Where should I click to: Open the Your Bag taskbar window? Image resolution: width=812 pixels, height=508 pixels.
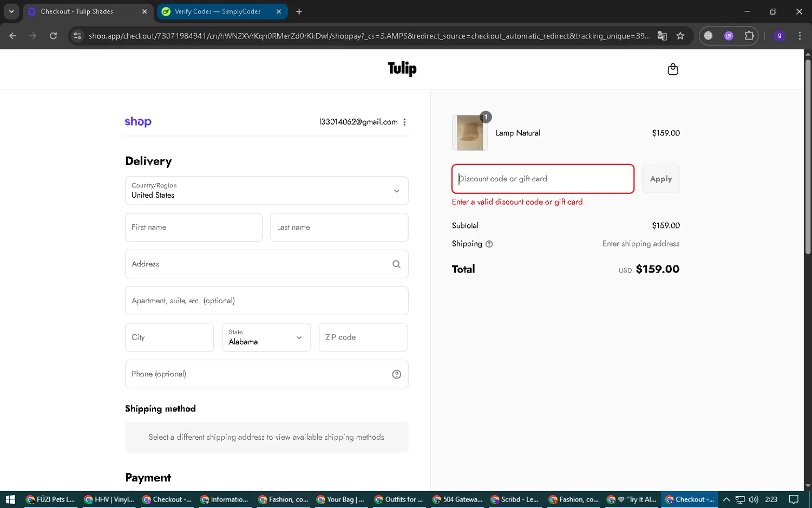(340, 499)
